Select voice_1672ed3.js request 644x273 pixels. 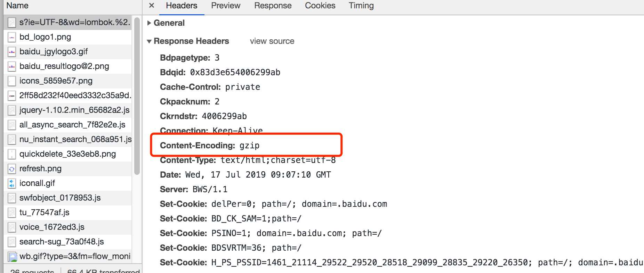point(67,227)
